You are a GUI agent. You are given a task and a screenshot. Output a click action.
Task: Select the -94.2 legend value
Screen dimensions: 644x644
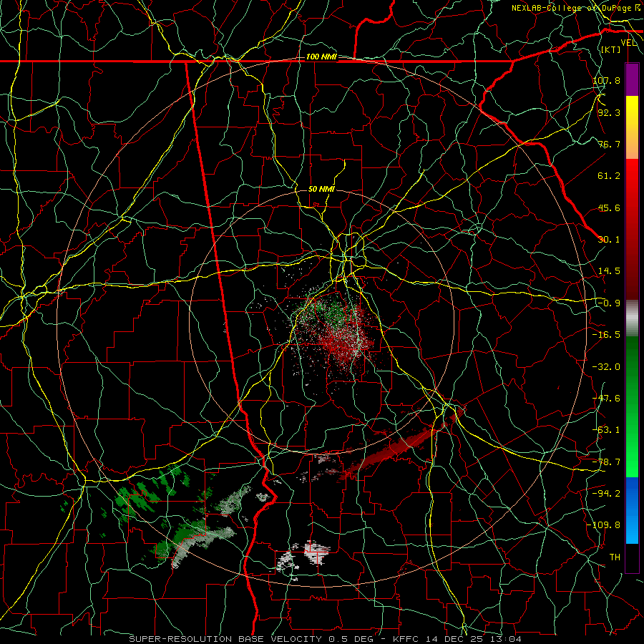[606, 494]
